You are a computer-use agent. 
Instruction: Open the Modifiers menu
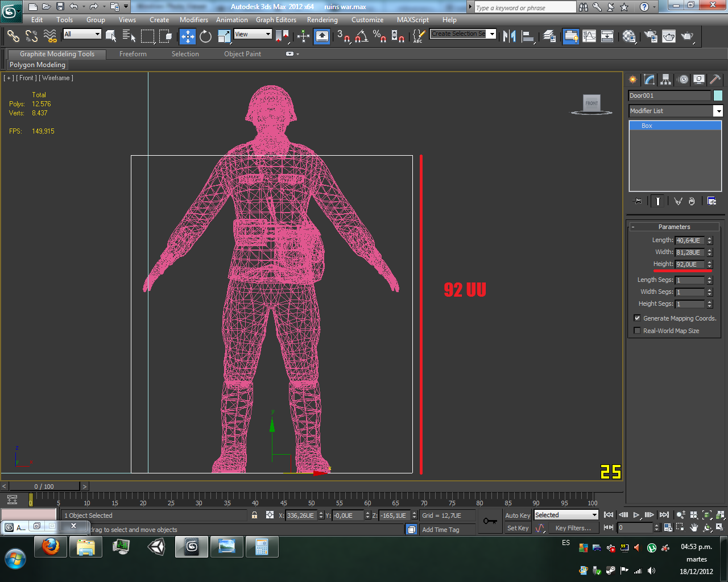click(x=194, y=20)
